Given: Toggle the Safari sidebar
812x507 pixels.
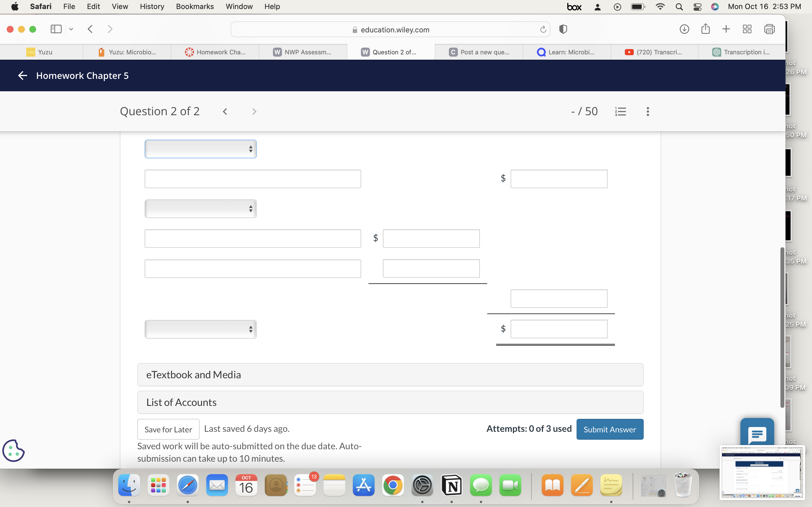Looking at the screenshot, I should click(x=56, y=29).
